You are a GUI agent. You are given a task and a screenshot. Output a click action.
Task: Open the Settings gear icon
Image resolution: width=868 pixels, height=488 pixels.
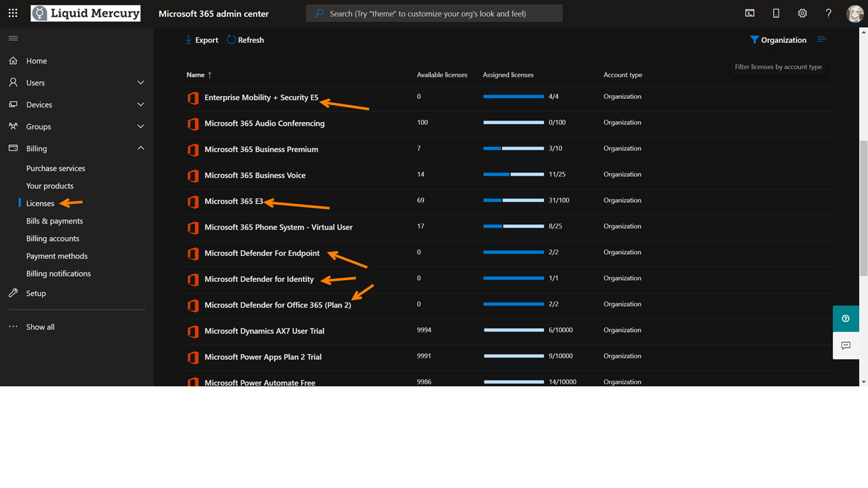pos(802,13)
